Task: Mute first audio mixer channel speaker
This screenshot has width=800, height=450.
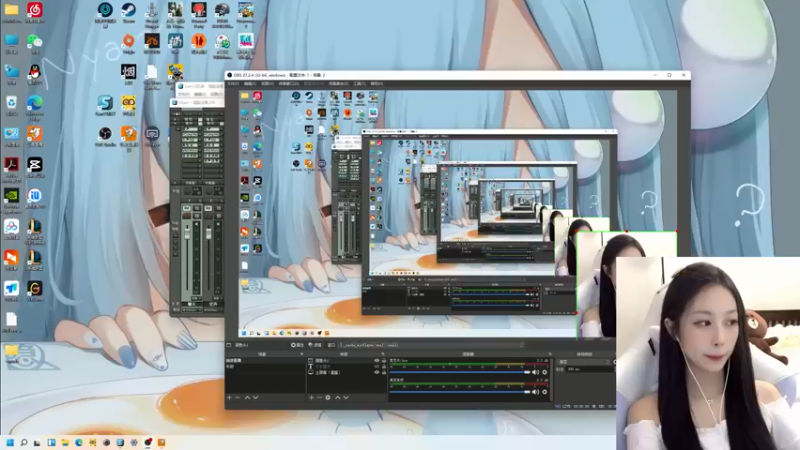Action: click(x=535, y=372)
